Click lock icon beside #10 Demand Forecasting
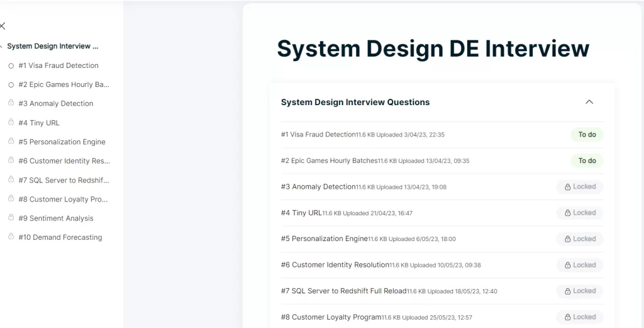Image resolution: width=644 pixels, height=328 pixels. [x=11, y=237]
